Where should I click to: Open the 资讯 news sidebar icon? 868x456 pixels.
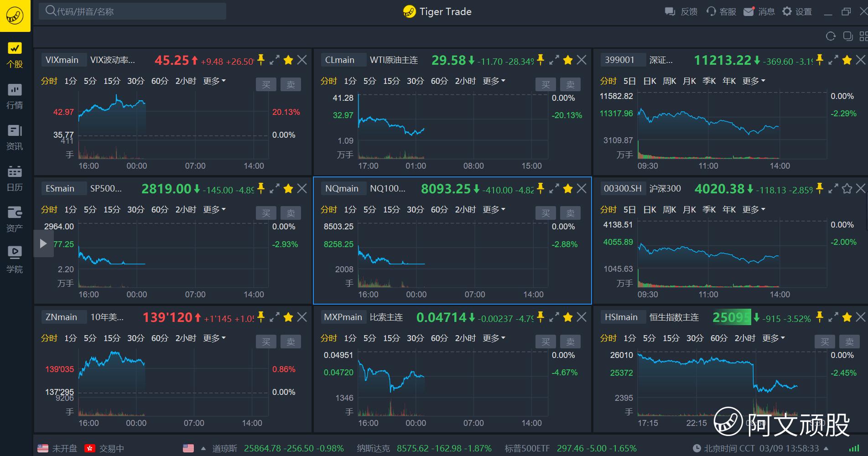click(x=15, y=137)
